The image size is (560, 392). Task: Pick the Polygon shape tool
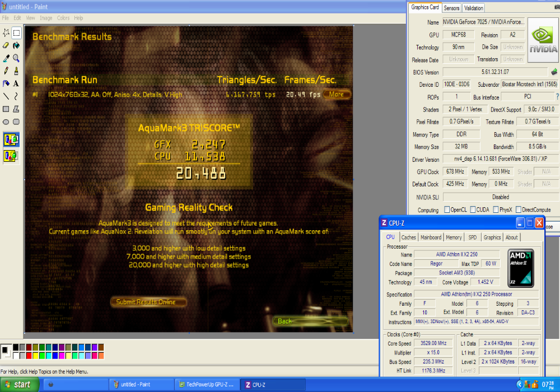pos(16,109)
